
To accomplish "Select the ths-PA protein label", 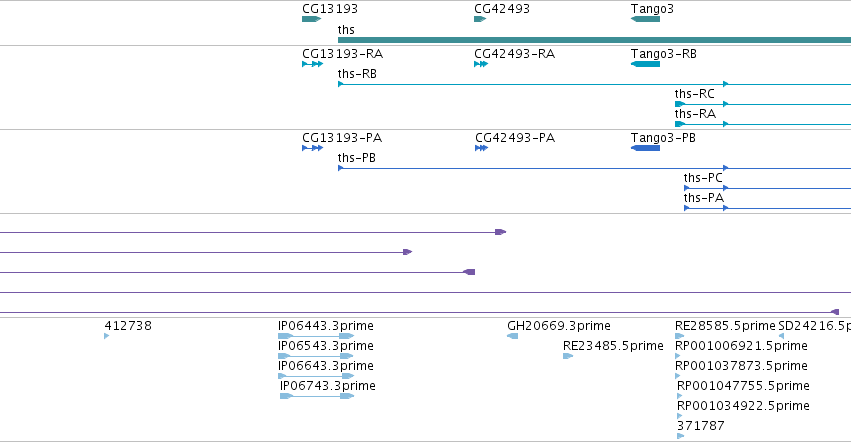I will point(704,198).
